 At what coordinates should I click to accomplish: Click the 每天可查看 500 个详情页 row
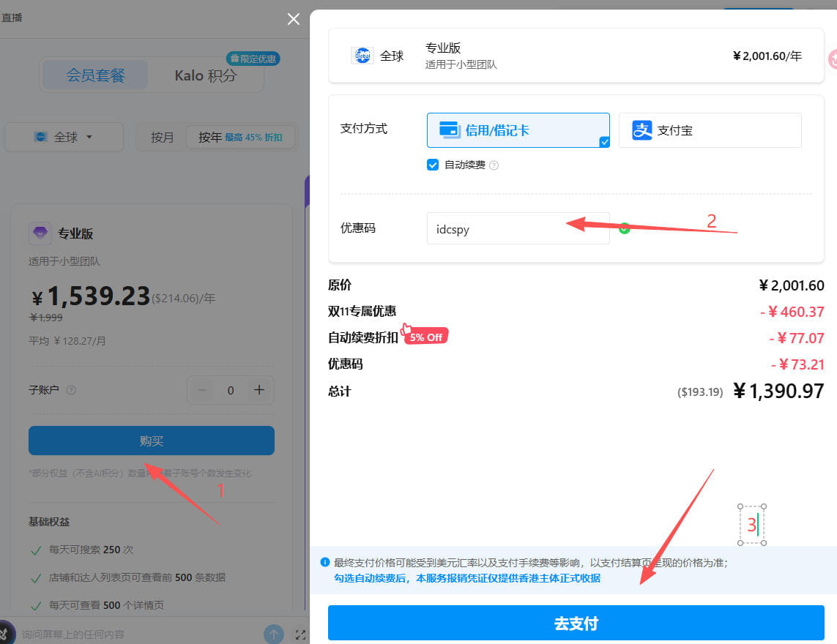pos(97,605)
